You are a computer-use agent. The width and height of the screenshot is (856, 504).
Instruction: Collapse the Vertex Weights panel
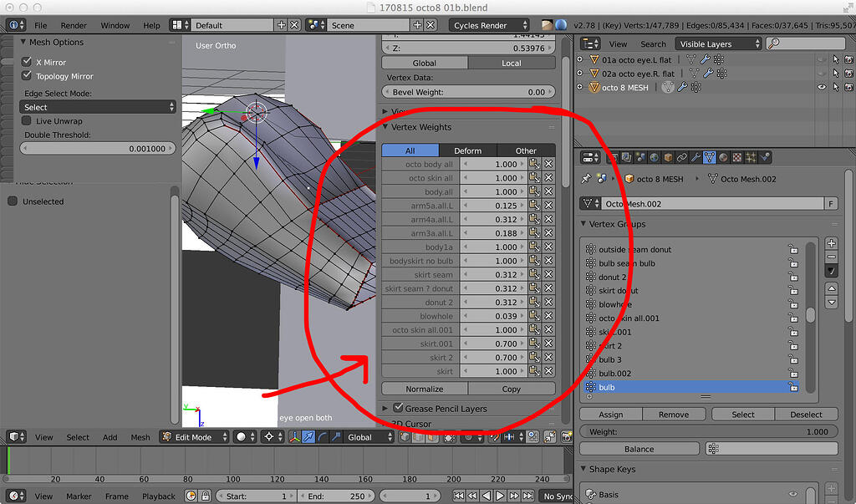click(385, 127)
